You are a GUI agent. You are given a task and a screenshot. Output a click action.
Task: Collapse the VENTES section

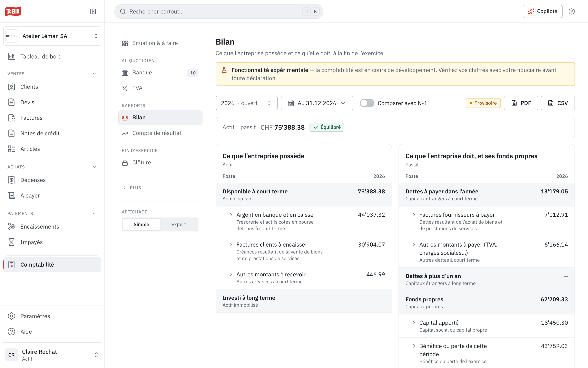95,74
